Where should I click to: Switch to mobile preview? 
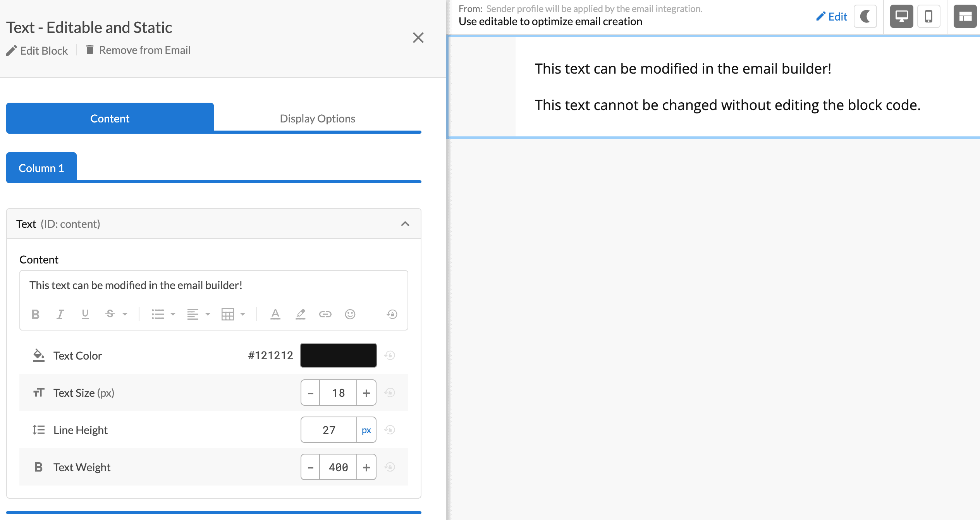point(929,17)
